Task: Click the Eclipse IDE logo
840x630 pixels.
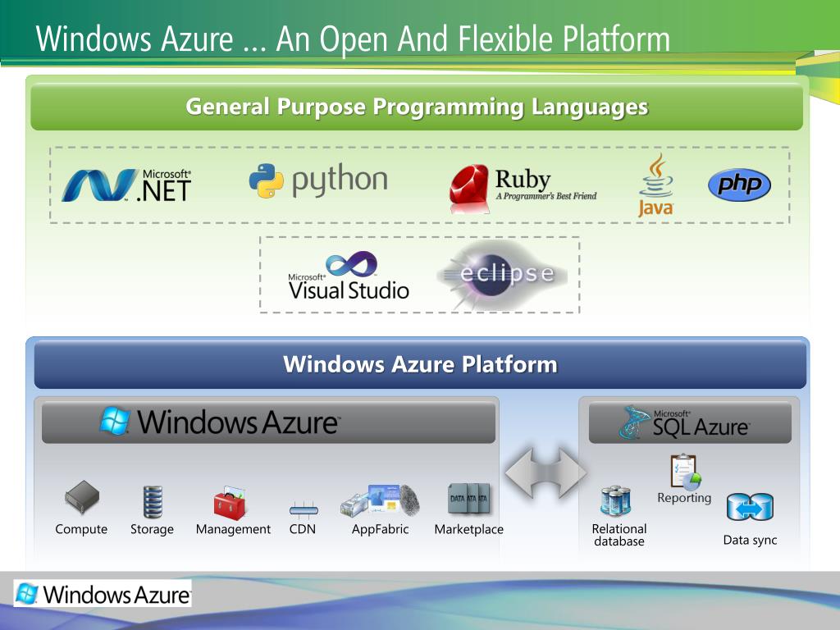Action: click(502, 275)
